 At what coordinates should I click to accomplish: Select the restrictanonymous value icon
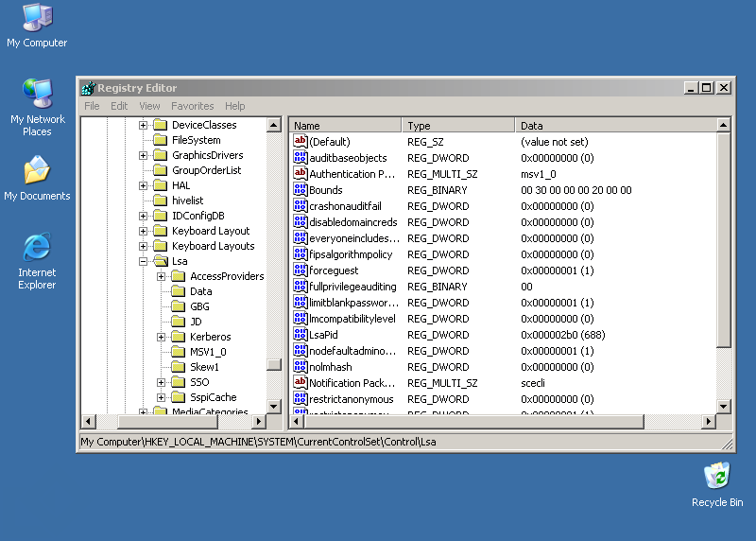point(300,398)
